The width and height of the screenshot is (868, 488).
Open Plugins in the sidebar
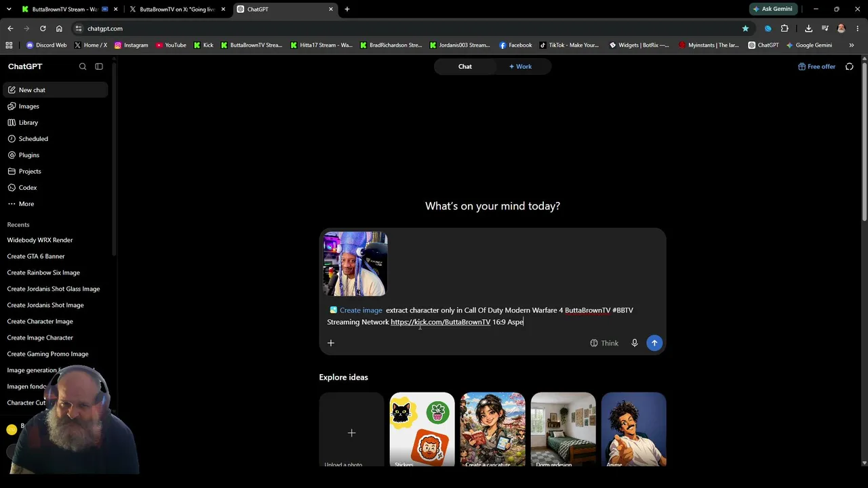point(54,155)
